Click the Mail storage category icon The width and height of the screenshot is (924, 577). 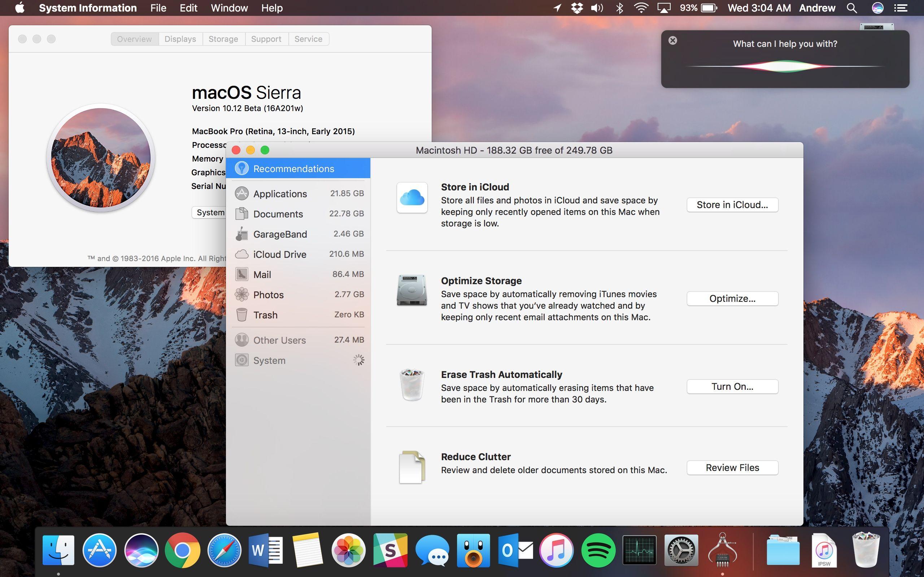click(x=241, y=273)
